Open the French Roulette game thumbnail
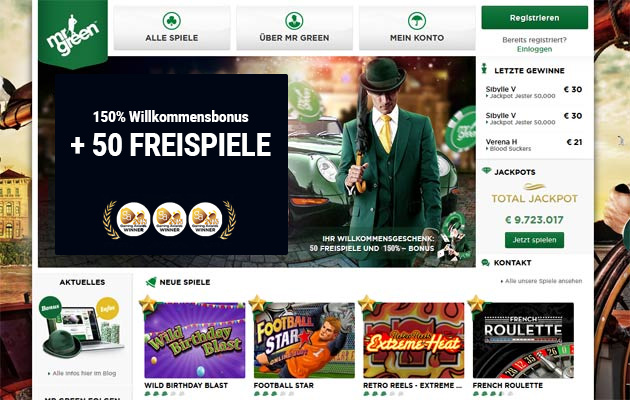 click(523, 340)
